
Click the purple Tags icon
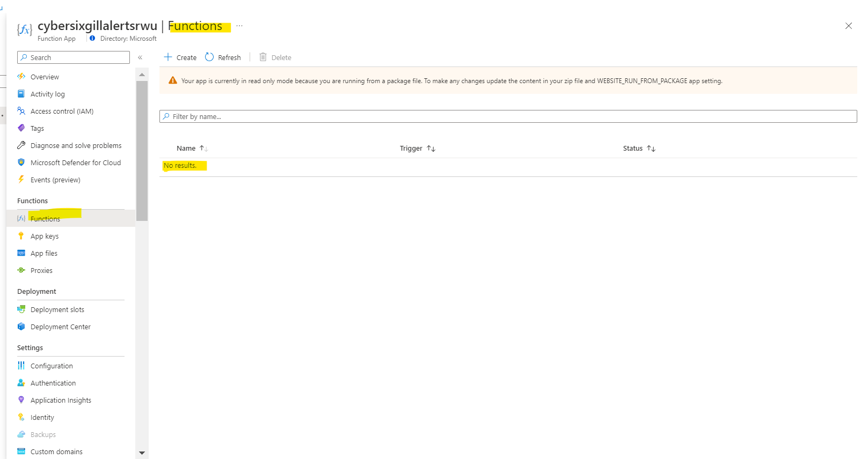pyautogui.click(x=21, y=128)
